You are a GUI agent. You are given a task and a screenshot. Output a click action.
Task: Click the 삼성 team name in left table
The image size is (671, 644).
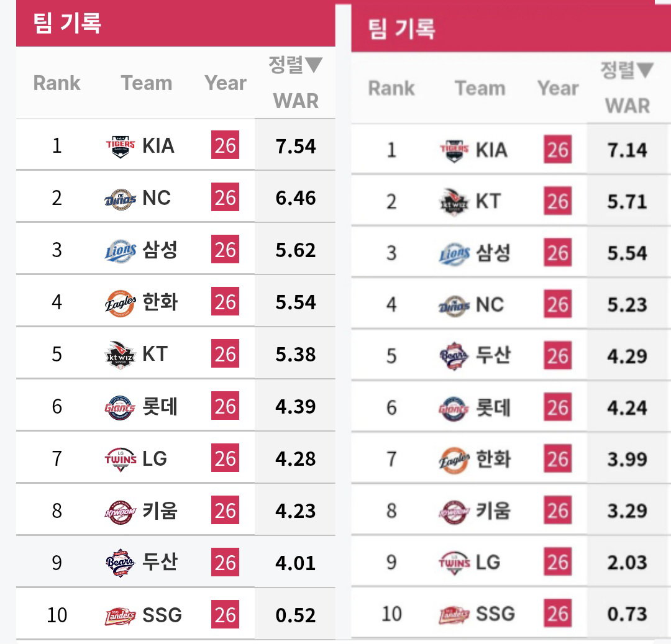tap(160, 250)
